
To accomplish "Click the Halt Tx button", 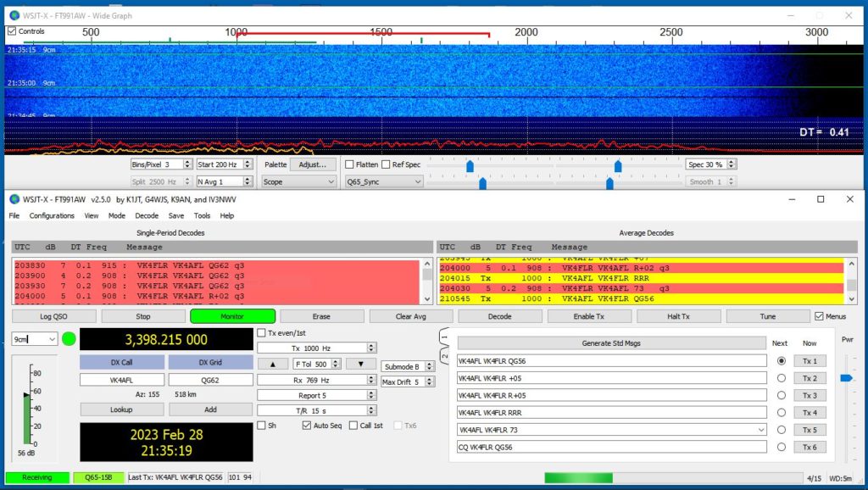I will coord(678,316).
